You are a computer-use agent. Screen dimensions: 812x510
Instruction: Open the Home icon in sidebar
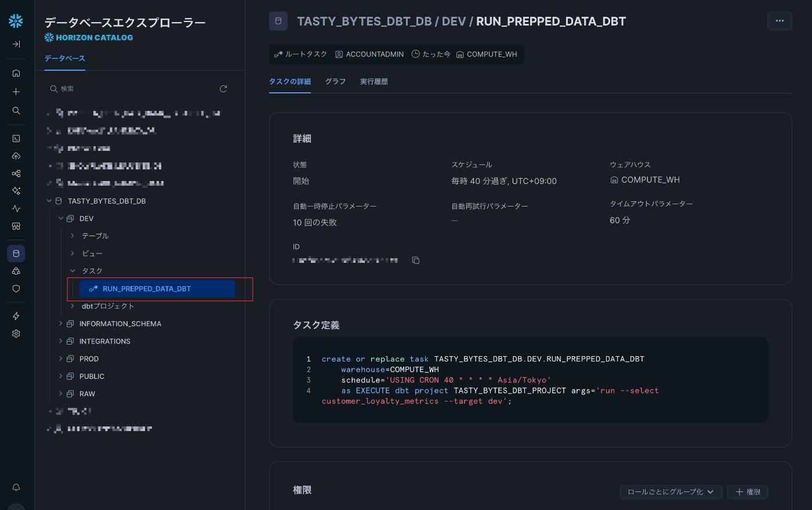16,73
